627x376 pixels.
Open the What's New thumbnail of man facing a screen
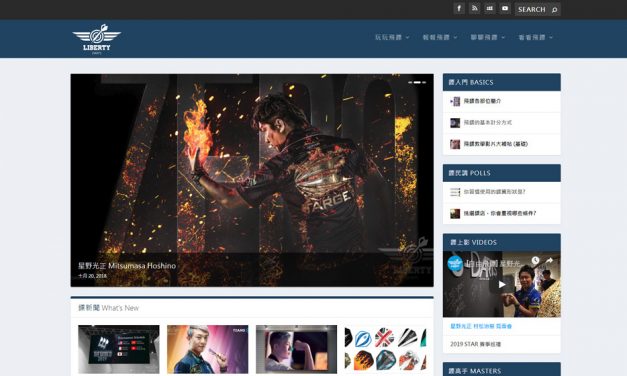(296, 349)
